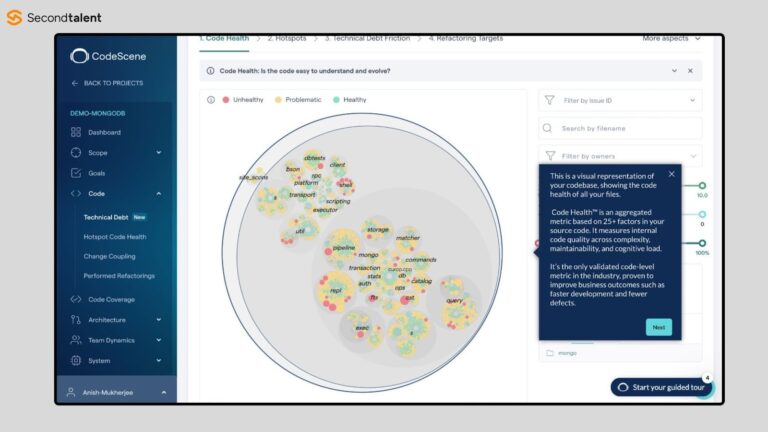
Task: Click the Search by filename field
Action: pos(620,128)
